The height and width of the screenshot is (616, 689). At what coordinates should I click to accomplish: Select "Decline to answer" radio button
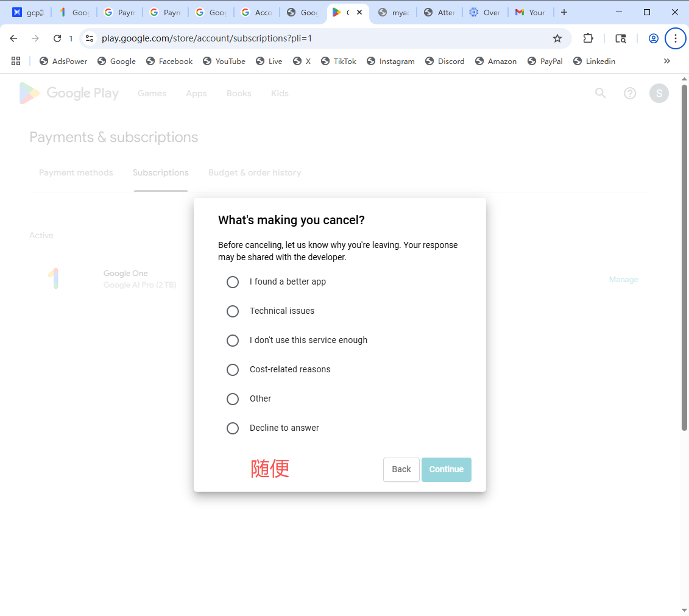click(233, 428)
